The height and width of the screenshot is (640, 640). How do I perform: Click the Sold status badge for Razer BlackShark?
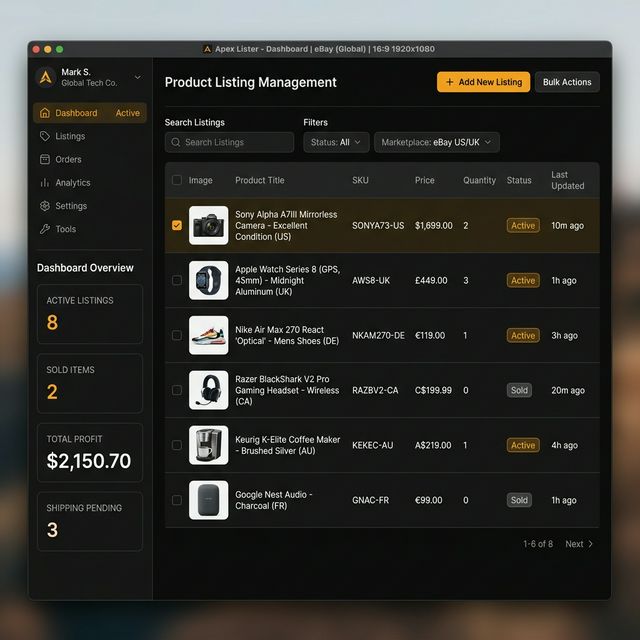click(519, 390)
